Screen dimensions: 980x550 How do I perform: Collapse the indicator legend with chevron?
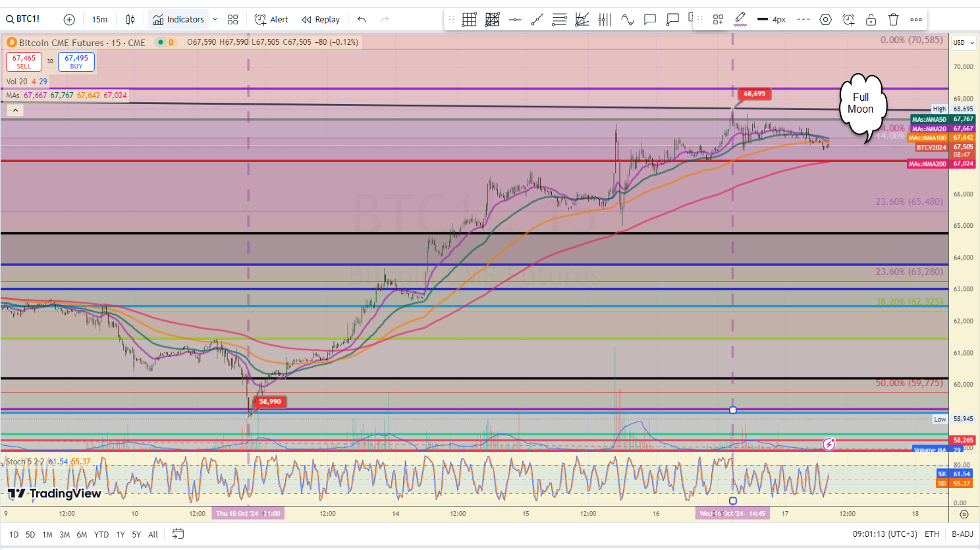(x=15, y=111)
